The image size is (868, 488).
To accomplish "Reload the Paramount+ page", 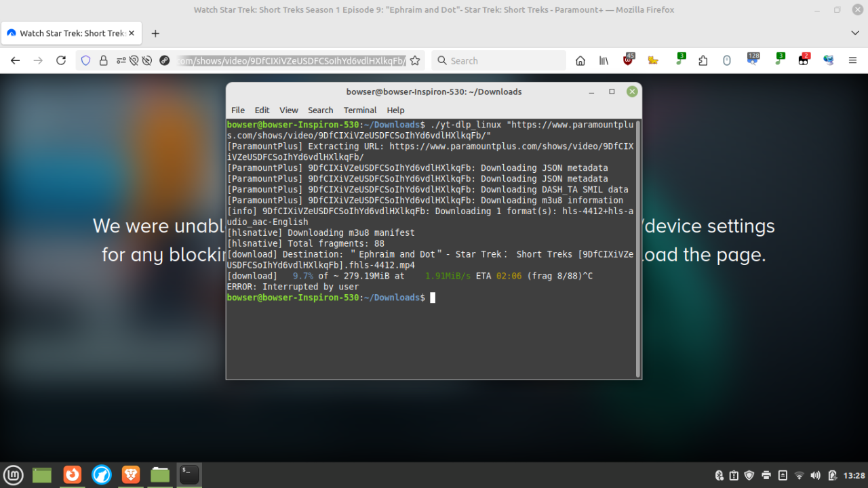I will click(x=61, y=60).
